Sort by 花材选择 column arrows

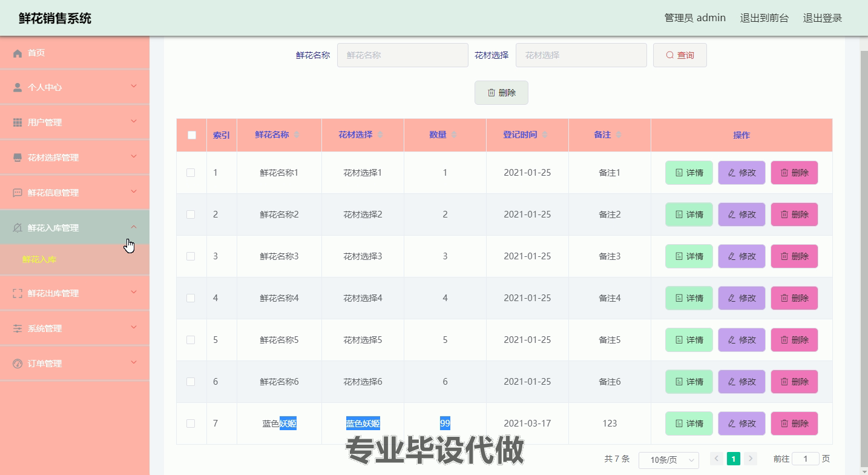click(380, 135)
